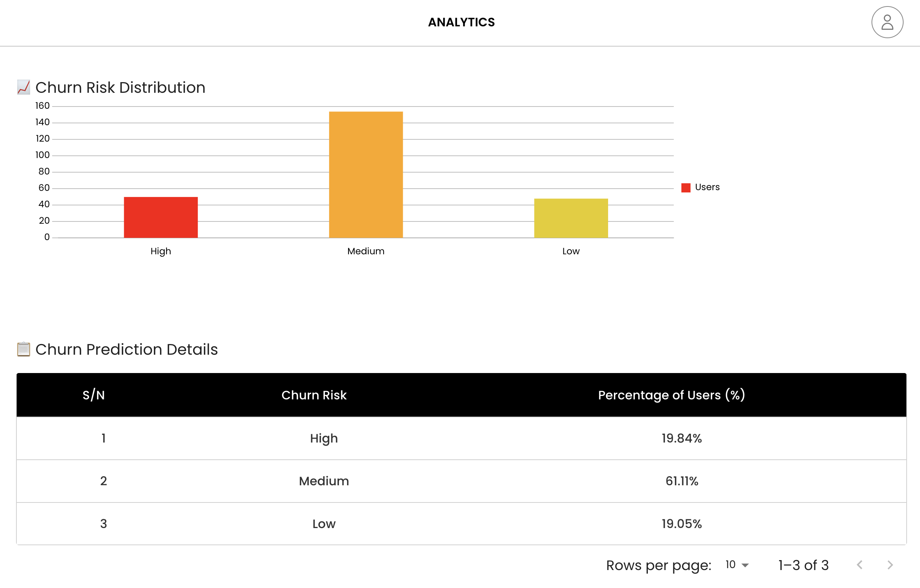Click Percentage of Users (%) column header
The width and height of the screenshot is (920, 588).
pos(671,395)
